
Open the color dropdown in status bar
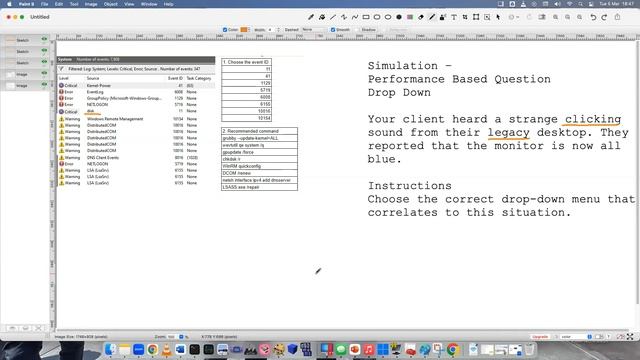click(x=576, y=337)
